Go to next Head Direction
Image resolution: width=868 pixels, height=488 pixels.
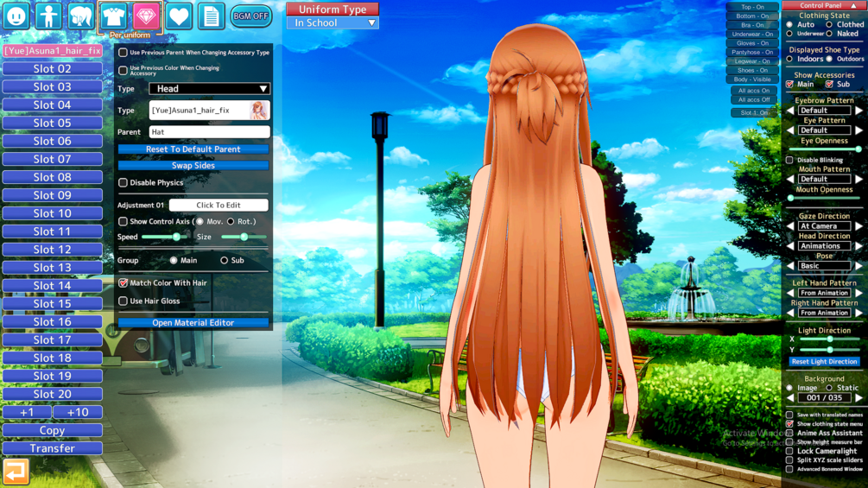click(x=858, y=246)
